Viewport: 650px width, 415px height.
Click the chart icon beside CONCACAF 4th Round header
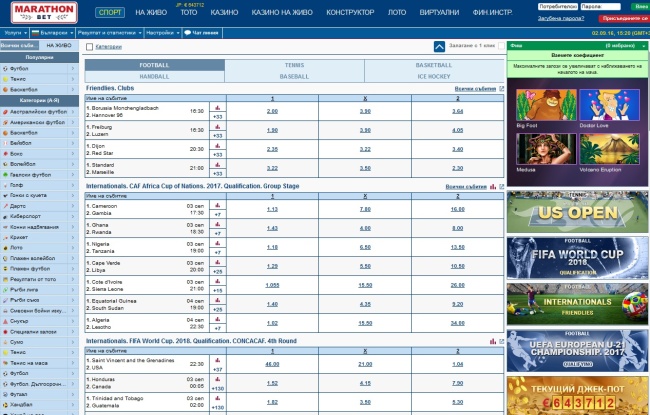493,341
